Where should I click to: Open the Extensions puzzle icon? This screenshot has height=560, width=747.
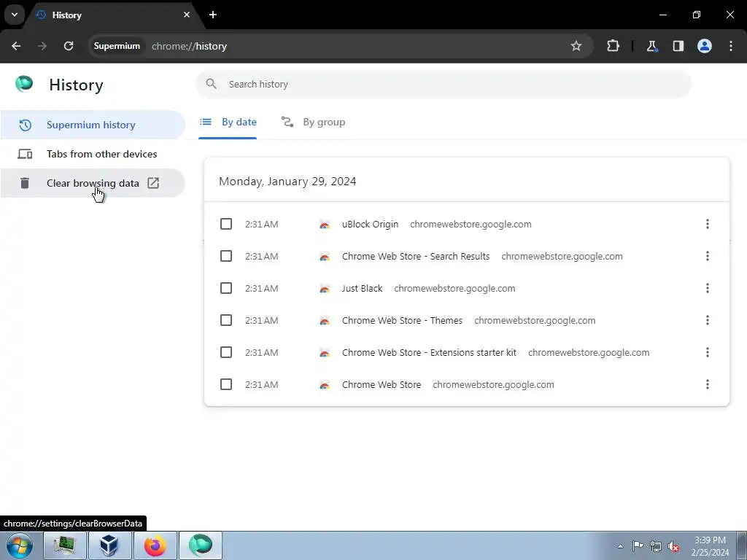[x=613, y=46]
